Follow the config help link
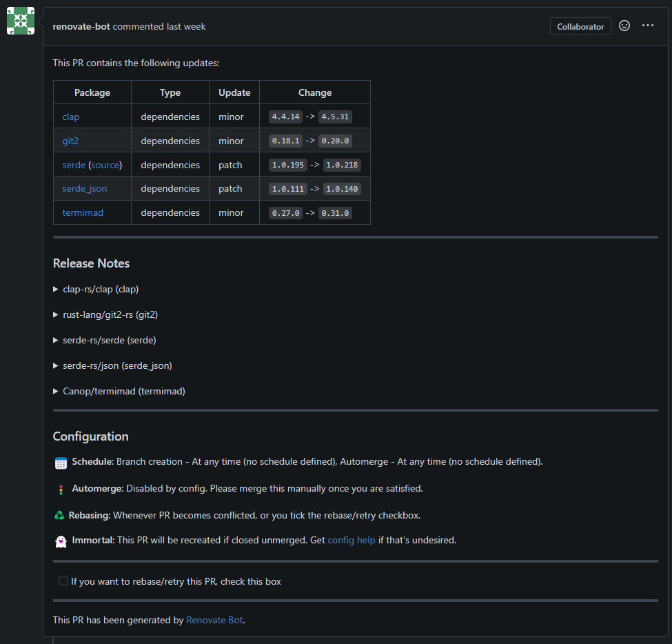The width and height of the screenshot is (672, 644). pos(352,541)
